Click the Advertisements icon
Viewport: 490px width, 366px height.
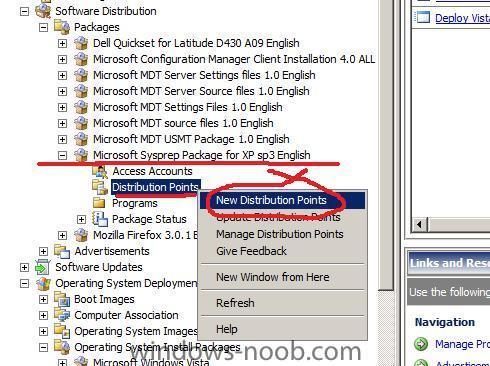tap(62, 251)
